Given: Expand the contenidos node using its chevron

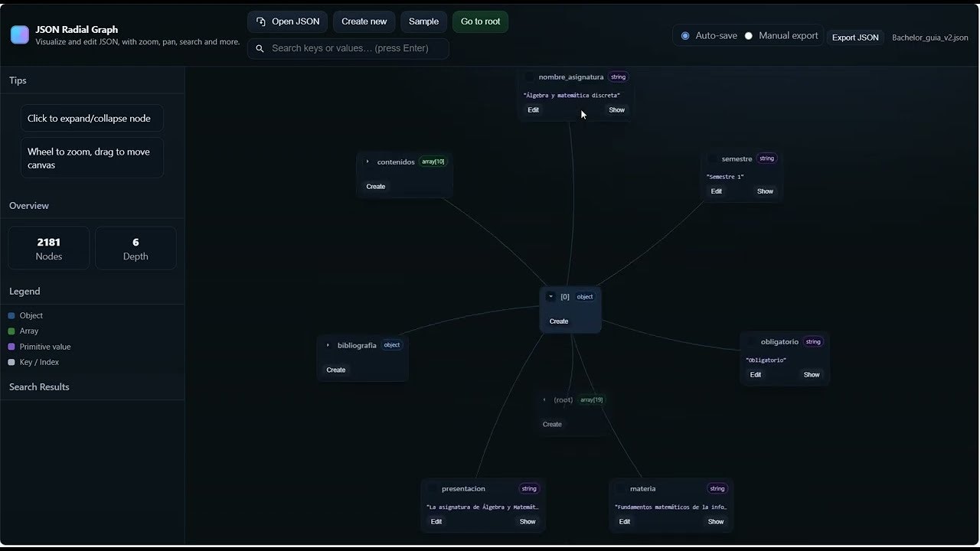Looking at the screenshot, I should click(x=367, y=161).
